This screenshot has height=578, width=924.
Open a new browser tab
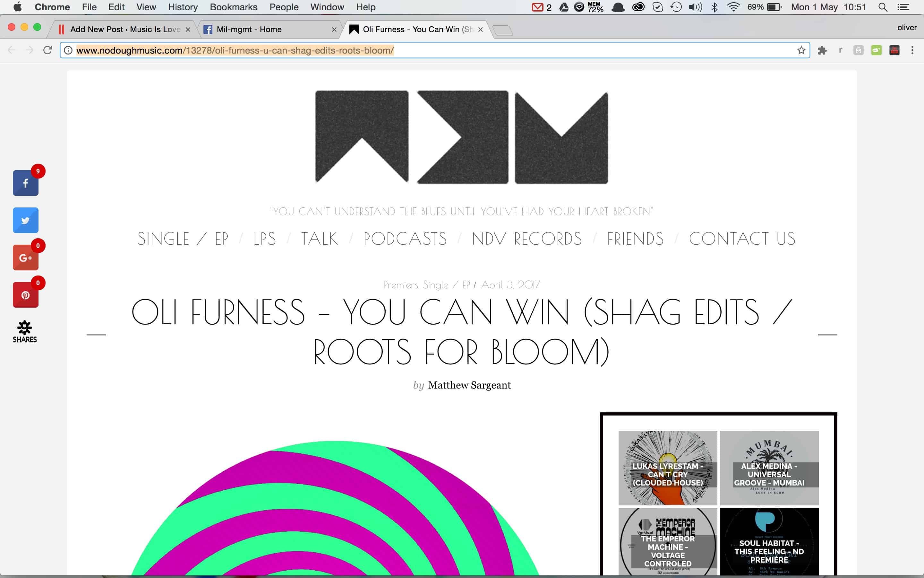pos(503,30)
